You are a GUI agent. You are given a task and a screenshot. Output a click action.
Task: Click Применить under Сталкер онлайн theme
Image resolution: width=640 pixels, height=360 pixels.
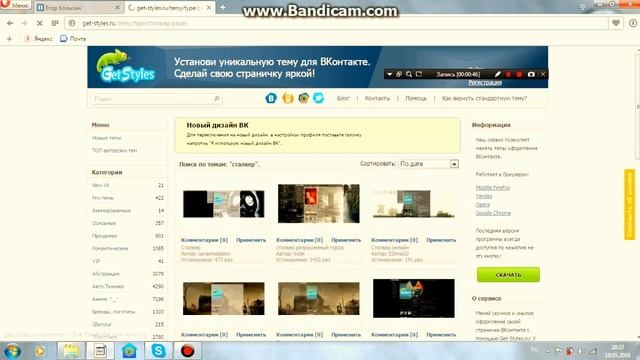click(441, 240)
